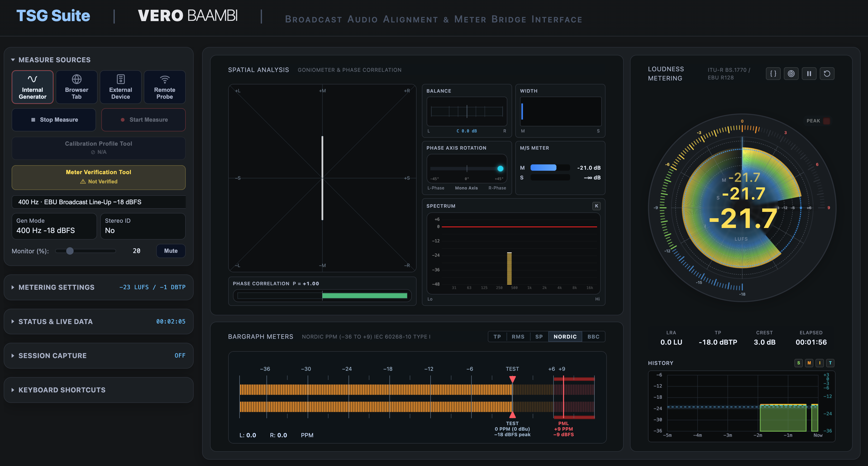Screen dimensions: 868x466
Task: Toggle the I history trace
Action: click(x=819, y=363)
